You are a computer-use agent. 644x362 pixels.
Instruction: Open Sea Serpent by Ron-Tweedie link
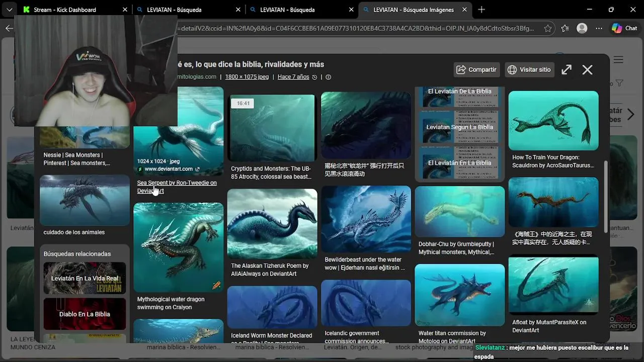tap(177, 187)
